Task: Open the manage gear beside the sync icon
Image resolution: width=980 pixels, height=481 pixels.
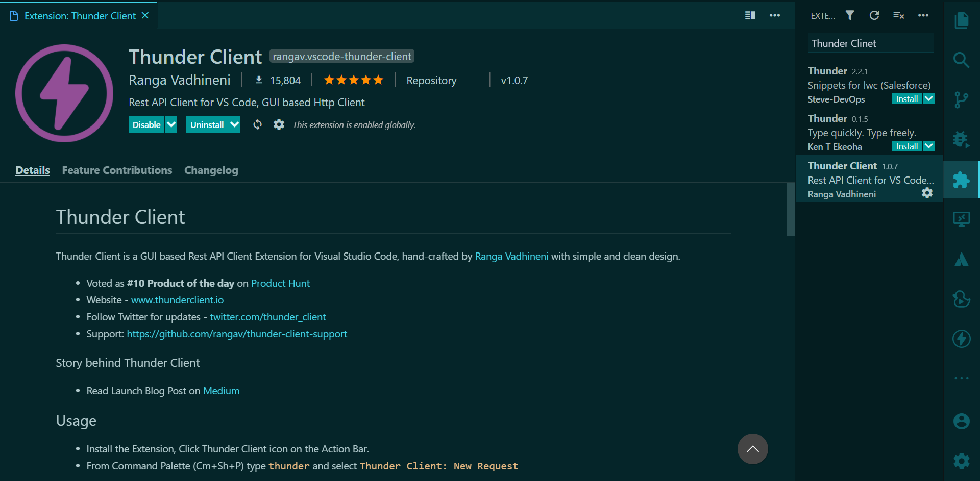Action: (x=279, y=124)
